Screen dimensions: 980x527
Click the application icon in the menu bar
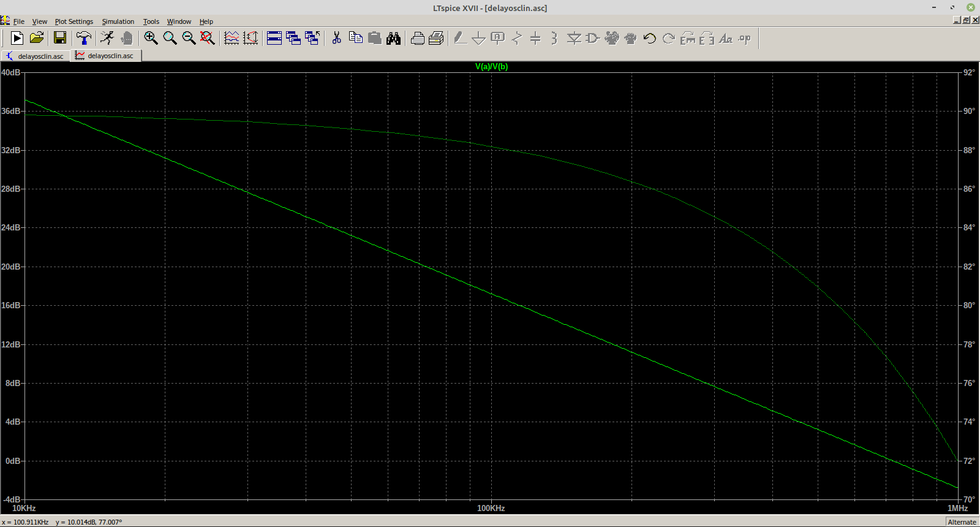point(5,21)
